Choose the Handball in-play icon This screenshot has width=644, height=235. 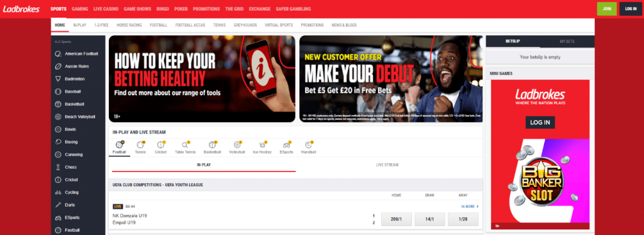click(x=309, y=145)
